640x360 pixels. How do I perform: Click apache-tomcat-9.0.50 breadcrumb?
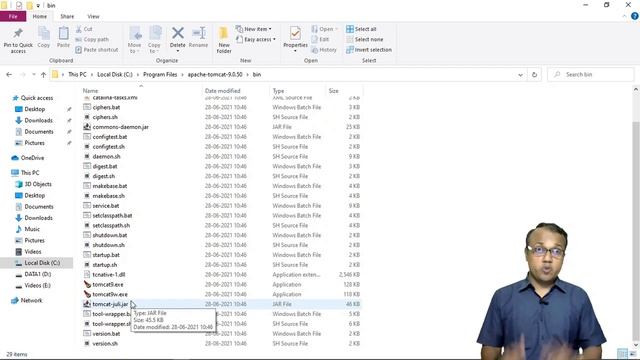[215, 75]
